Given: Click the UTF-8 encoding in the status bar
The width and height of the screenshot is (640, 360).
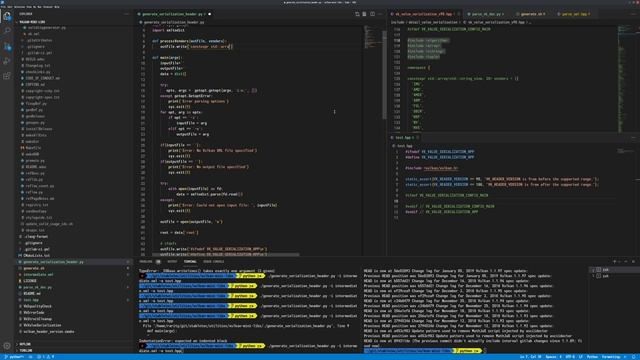Looking at the screenshot, I should 570,357.
